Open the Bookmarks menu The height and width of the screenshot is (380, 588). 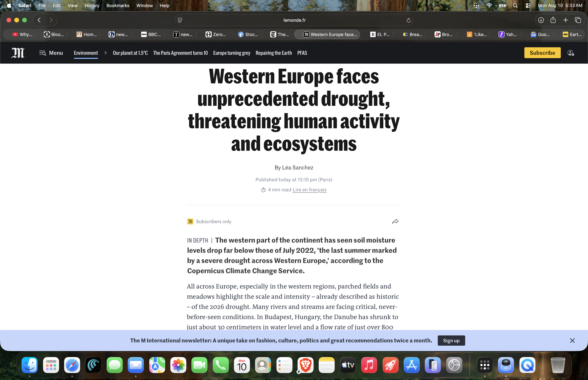118,5
